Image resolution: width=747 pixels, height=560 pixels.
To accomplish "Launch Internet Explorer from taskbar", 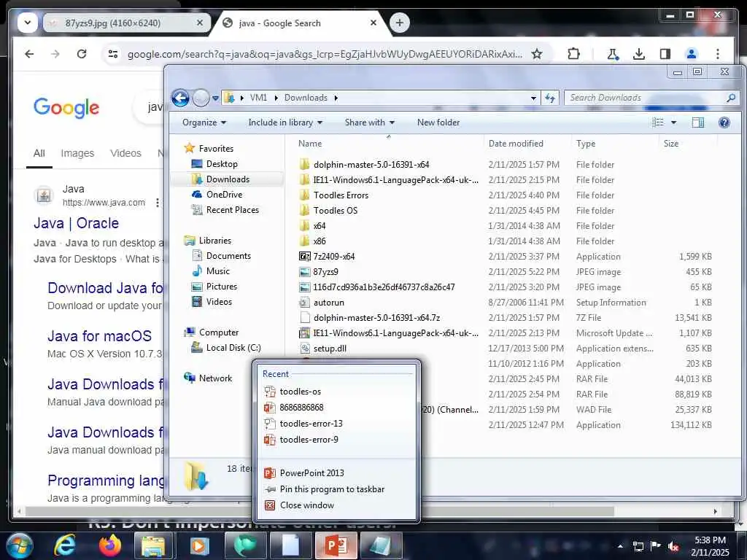I will [x=64, y=545].
